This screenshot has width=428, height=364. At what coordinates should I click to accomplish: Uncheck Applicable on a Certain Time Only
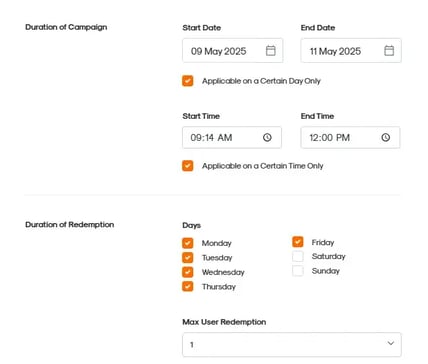point(188,166)
